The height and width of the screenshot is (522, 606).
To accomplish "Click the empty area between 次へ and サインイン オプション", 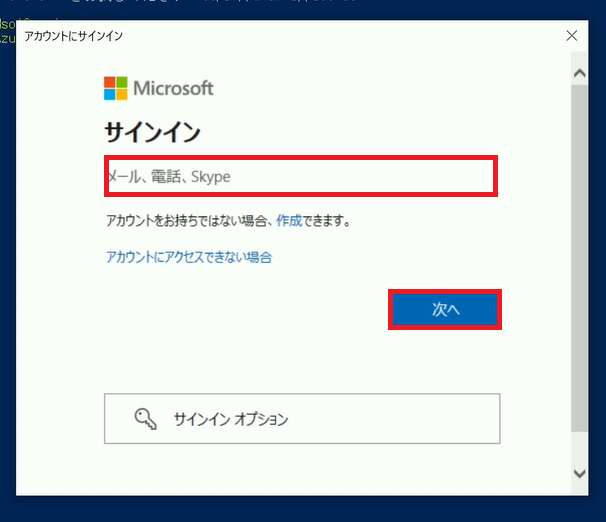I will [x=301, y=361].
